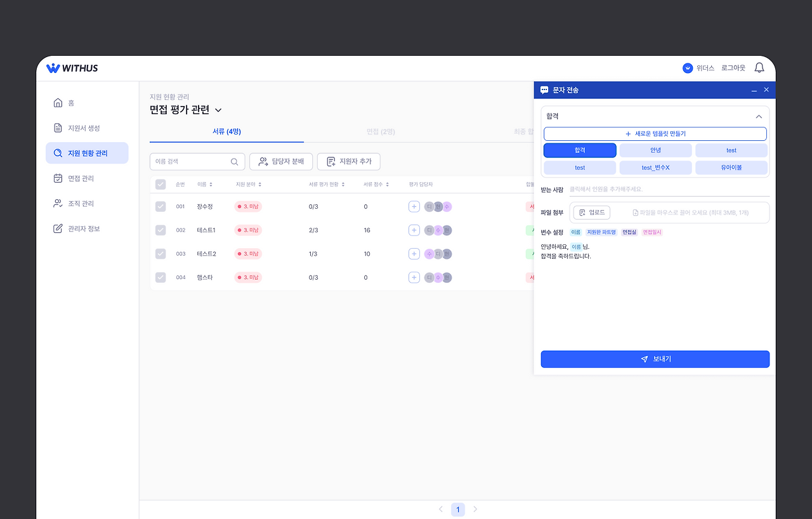This screenshot has height=519, width=812.
Task: Select the 안녕 template button
Action: pyautogui.click(x=655, y=150)
